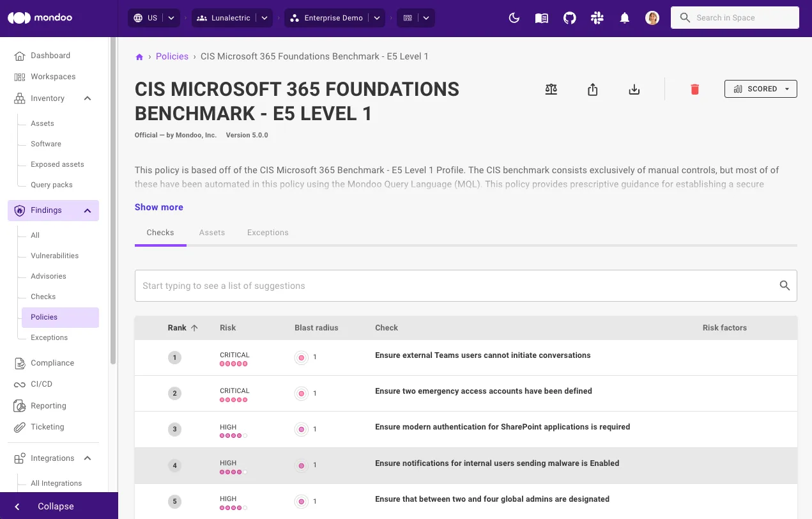Delete policy using red trash icon
Image resolution: width=812 pixels, height=519 pixels.
(x=695, y=89)
